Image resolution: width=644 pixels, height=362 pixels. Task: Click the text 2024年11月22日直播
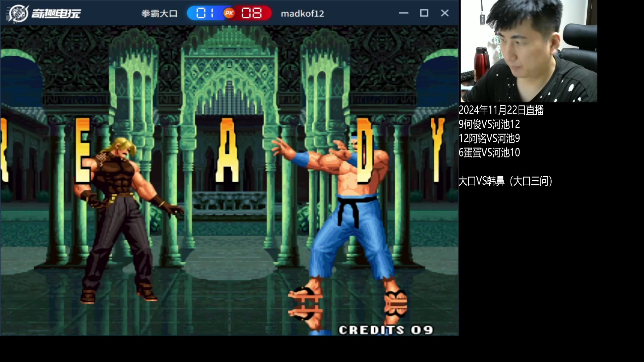tap(501, 110)
